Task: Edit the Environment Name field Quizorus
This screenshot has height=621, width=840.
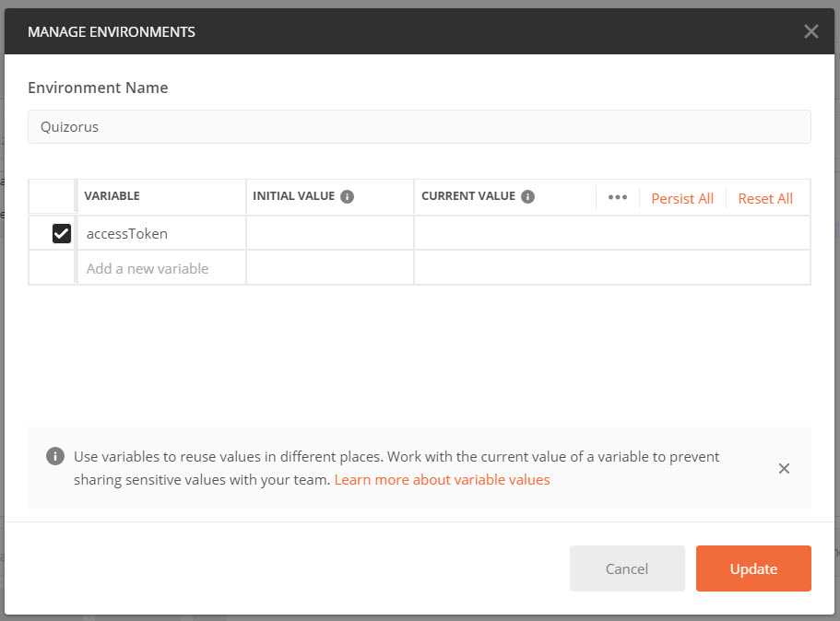Action: coord(419,127)
